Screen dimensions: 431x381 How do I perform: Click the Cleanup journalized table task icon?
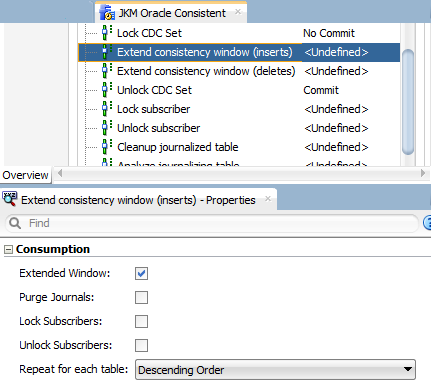(x=106, y=147)
